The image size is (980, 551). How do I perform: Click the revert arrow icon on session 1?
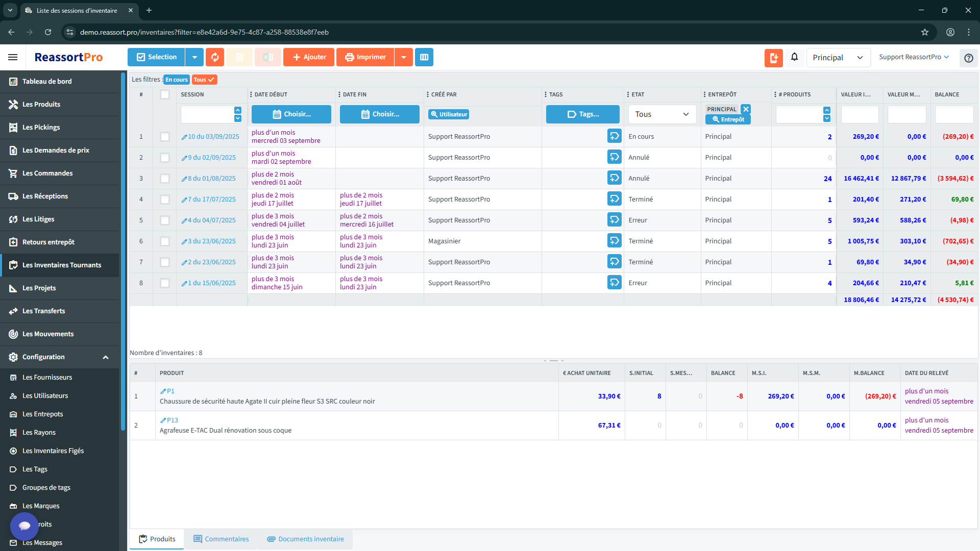pos(614,136)
